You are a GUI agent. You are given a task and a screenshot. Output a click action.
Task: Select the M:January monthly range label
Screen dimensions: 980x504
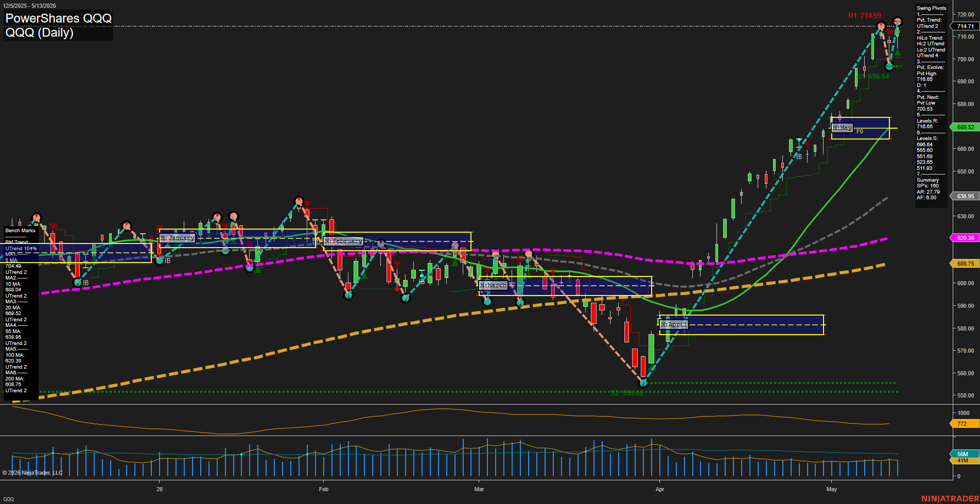pos(178,238)
